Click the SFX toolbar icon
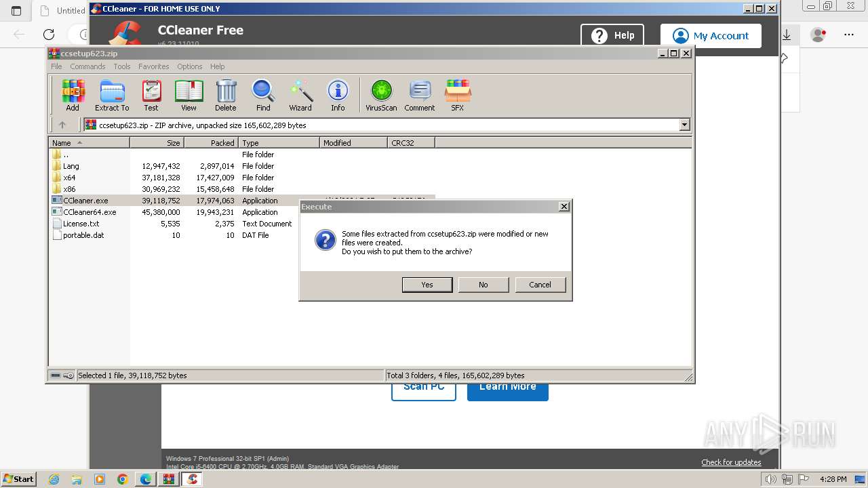This screenshot has width=868, height=488. click(x=458, y=95)
